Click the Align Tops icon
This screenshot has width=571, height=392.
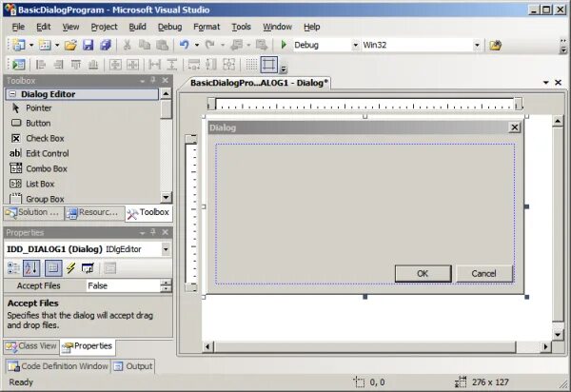[x=76, y=65]
